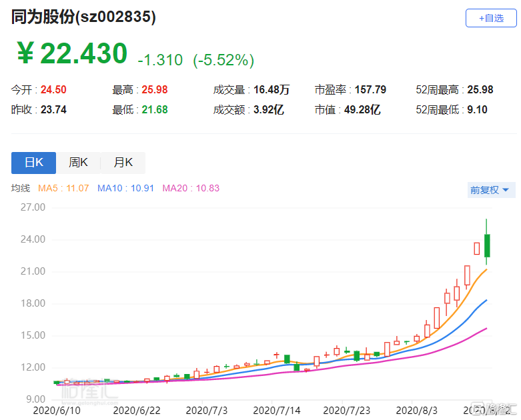Switch to 日K daily chart tab
This screenshot has width=521, height=420.
[x=33, y=163]
